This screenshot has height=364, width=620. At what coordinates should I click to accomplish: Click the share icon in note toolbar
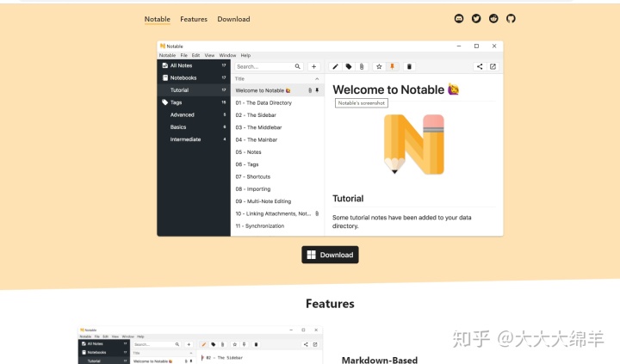480,66
